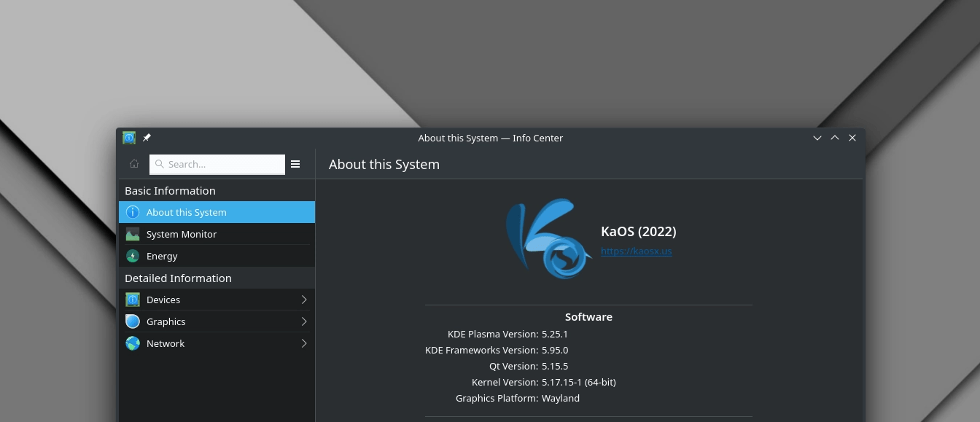Open the Energy page

pyautogui.click(x=217, y=256)
